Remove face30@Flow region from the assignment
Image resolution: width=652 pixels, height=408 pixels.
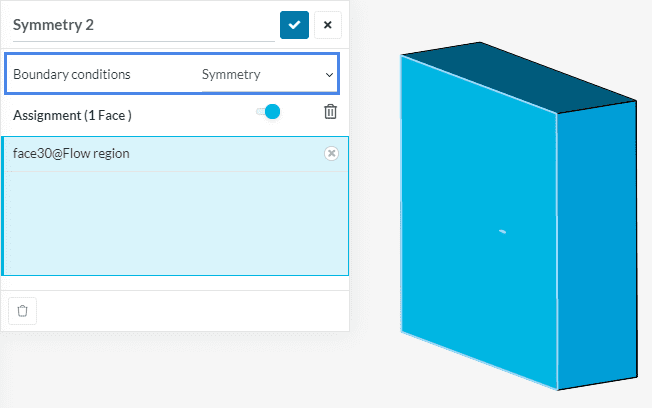coord(332,153)
